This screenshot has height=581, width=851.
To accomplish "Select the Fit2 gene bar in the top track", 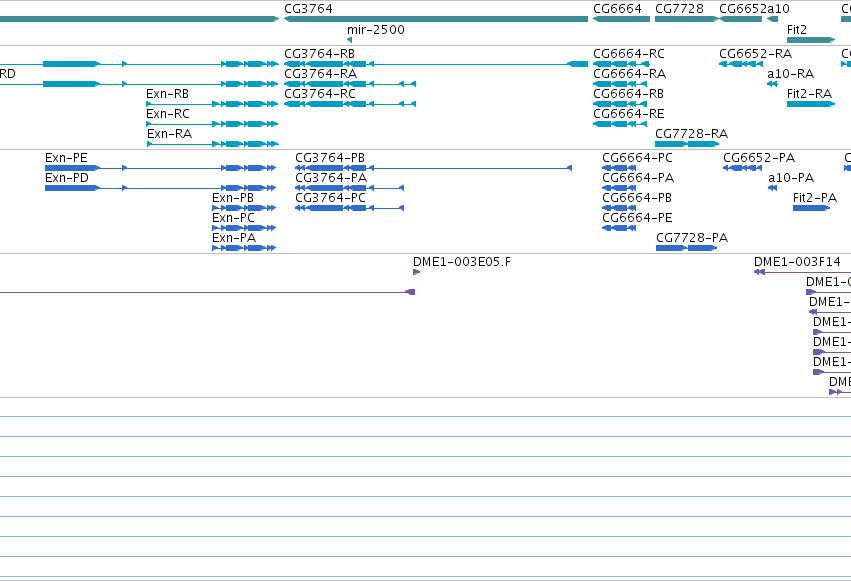I will point(811,40).
